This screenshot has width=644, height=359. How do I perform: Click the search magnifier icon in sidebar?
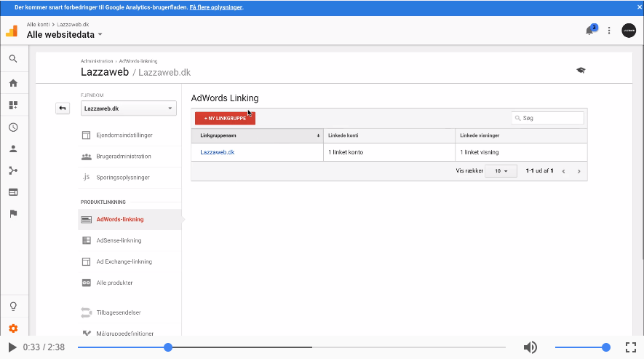[13, 59]
